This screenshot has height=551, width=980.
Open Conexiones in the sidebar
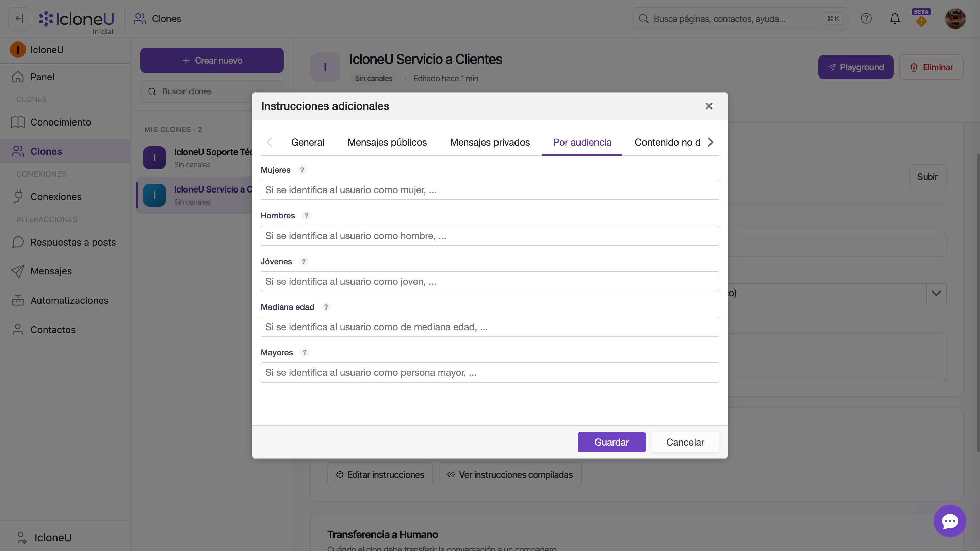[65, 197]
